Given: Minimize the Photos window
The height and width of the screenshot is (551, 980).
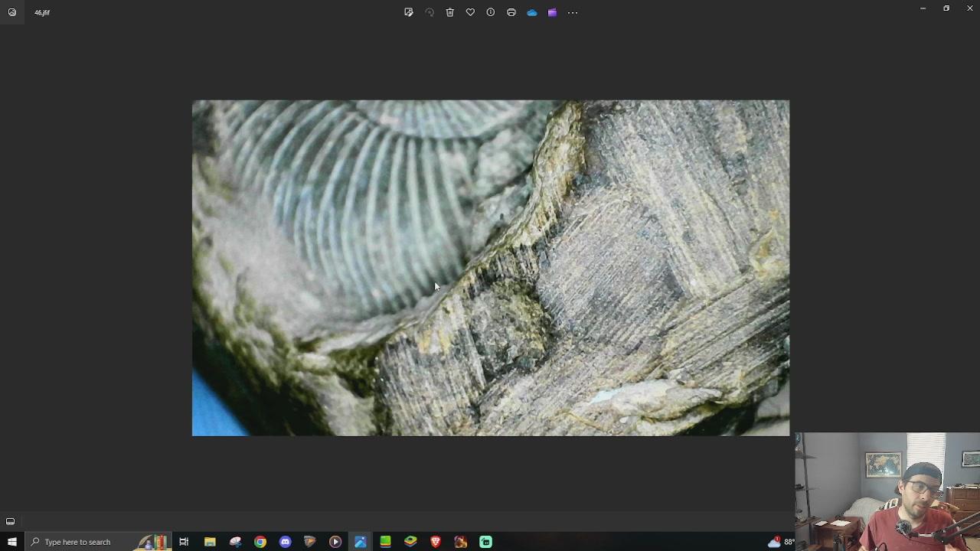Looking at the screenshot, I should pos(923,8).
